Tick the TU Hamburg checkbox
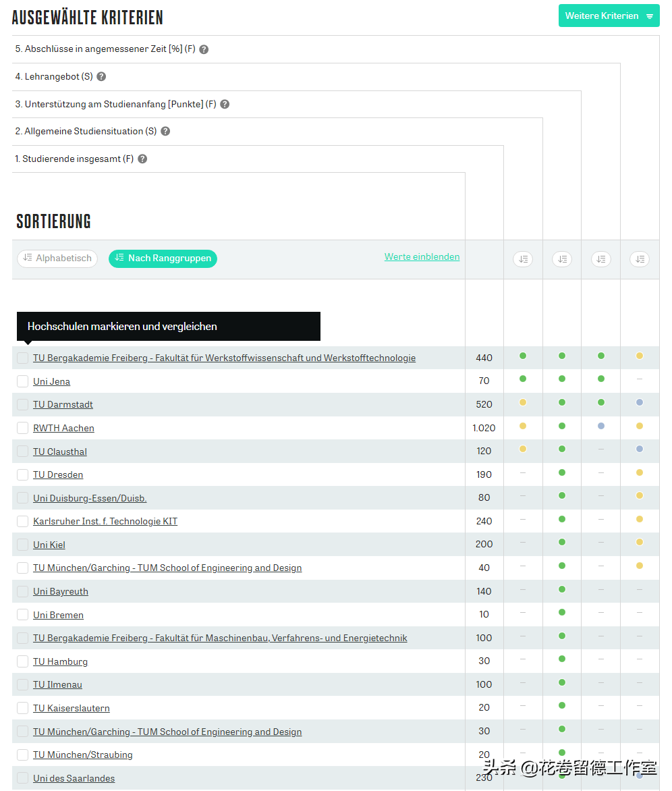 (x=23, y=661)
